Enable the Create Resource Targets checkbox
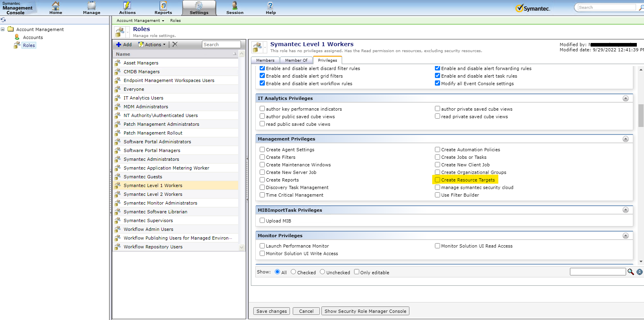The width and height of the screenshot is (644, 320). (x=437, y=180)
